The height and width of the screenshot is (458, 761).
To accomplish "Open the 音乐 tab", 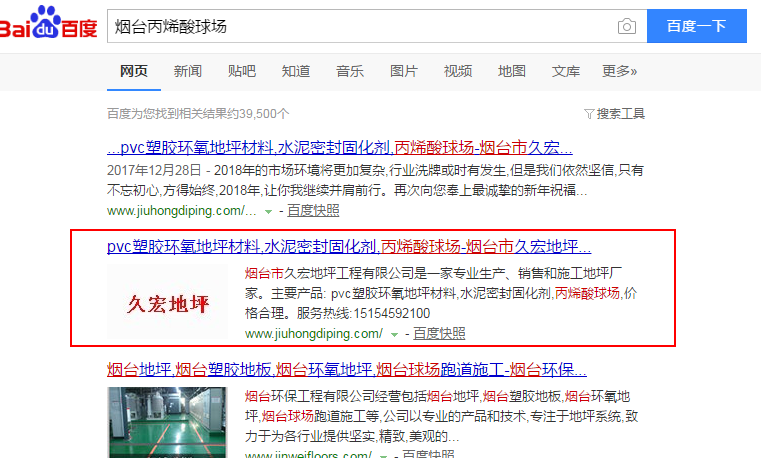I will [x=349, y=71].
